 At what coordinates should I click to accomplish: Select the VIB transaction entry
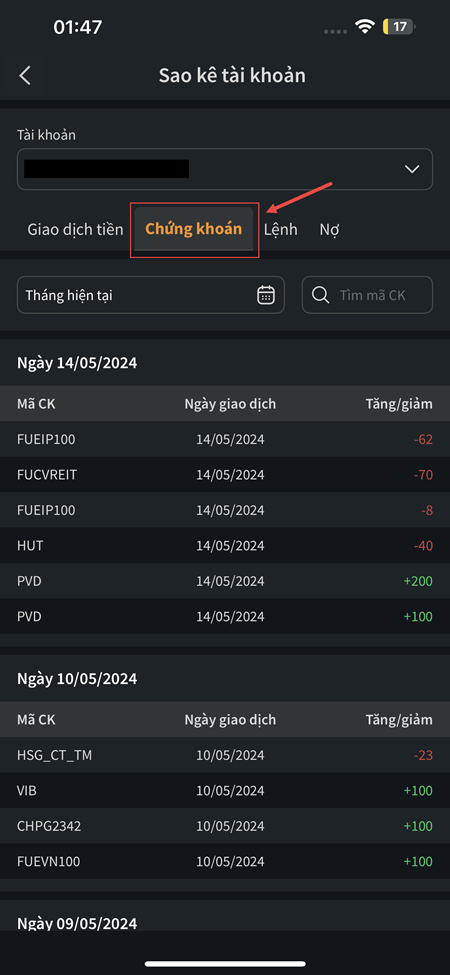[225, 791]
